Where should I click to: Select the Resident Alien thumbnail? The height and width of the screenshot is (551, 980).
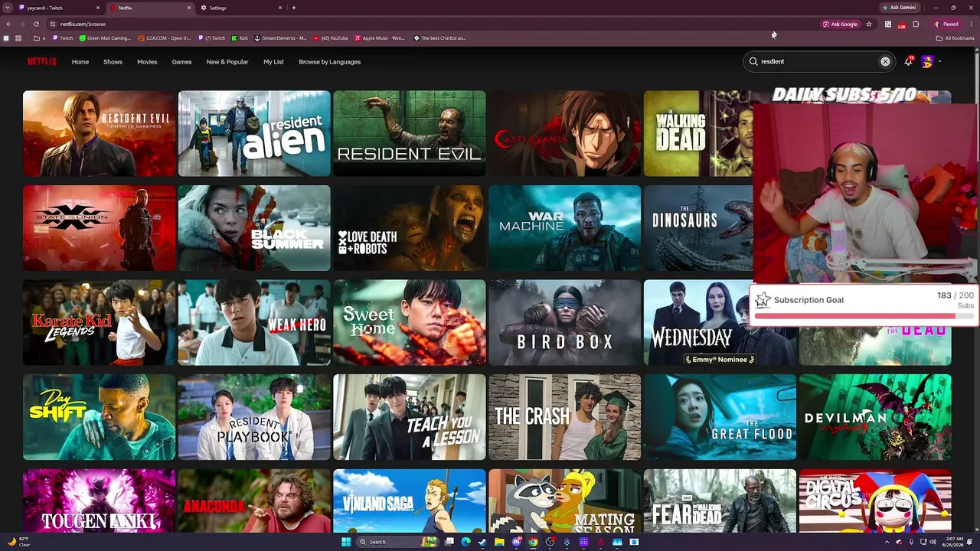coord(254,133)
